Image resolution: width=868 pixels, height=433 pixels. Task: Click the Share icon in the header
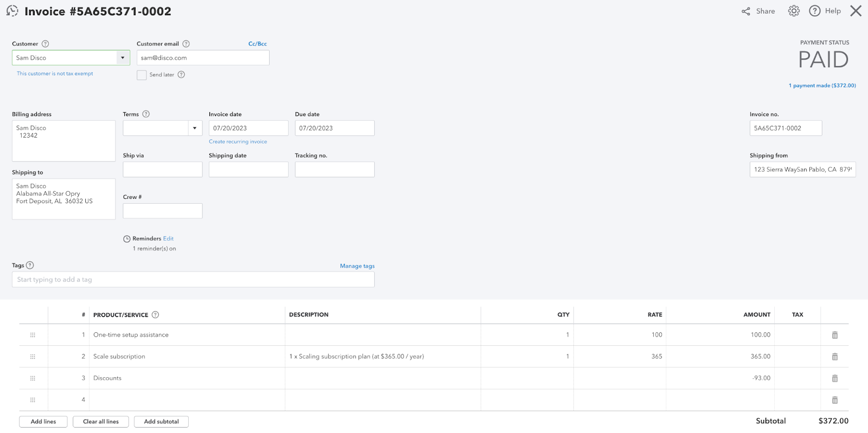tap(746, 11)
